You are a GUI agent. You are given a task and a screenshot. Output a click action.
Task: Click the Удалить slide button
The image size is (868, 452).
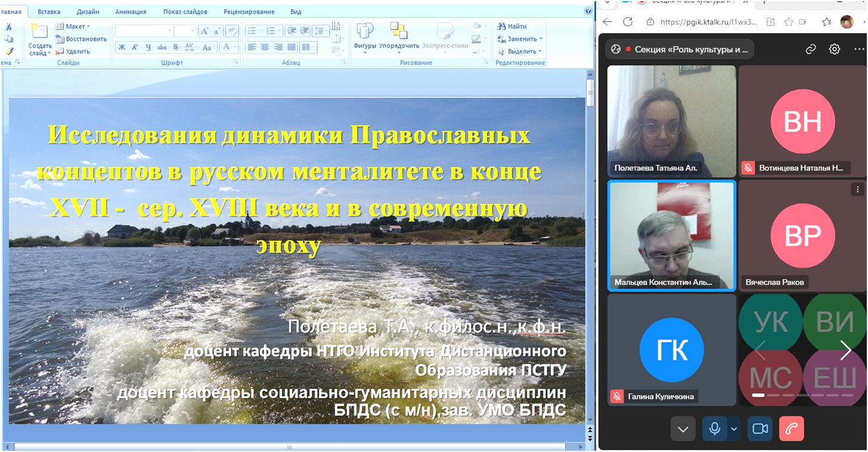(x=73, y=51)
